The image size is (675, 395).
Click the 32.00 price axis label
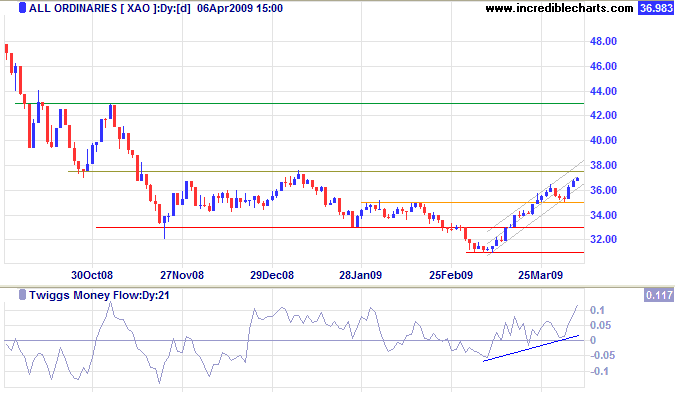603,239
